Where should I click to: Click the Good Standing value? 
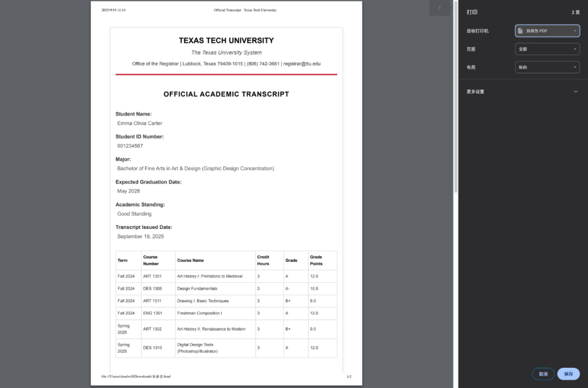tap(134, 214)
